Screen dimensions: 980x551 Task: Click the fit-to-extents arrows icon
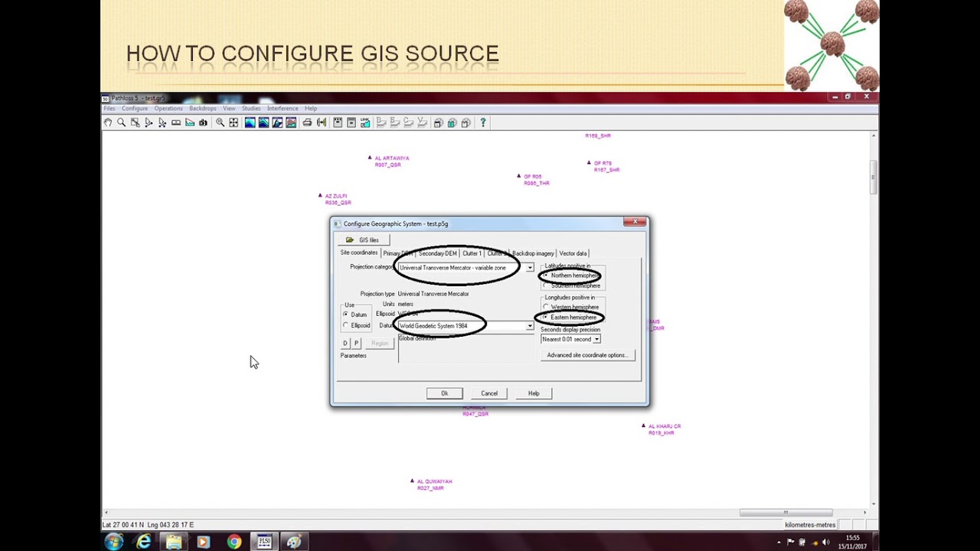click(234, 122)
